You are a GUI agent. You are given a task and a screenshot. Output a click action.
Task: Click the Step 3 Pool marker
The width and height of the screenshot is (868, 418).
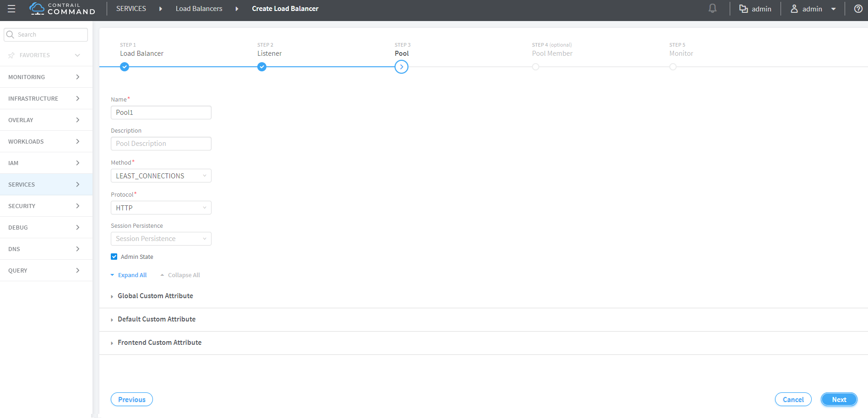[401, 67]
